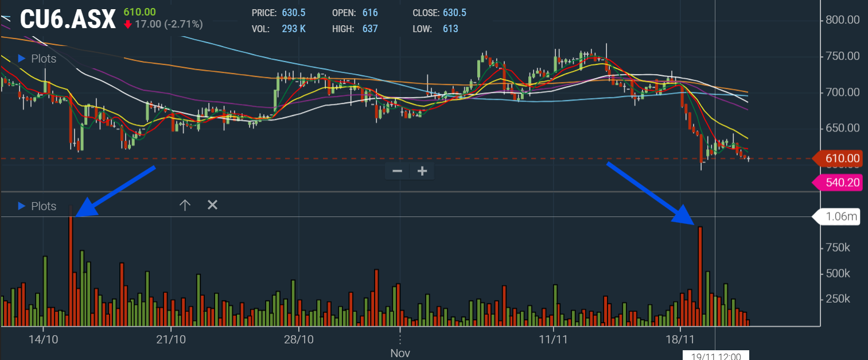Click the 500k volume axis label

838,274
